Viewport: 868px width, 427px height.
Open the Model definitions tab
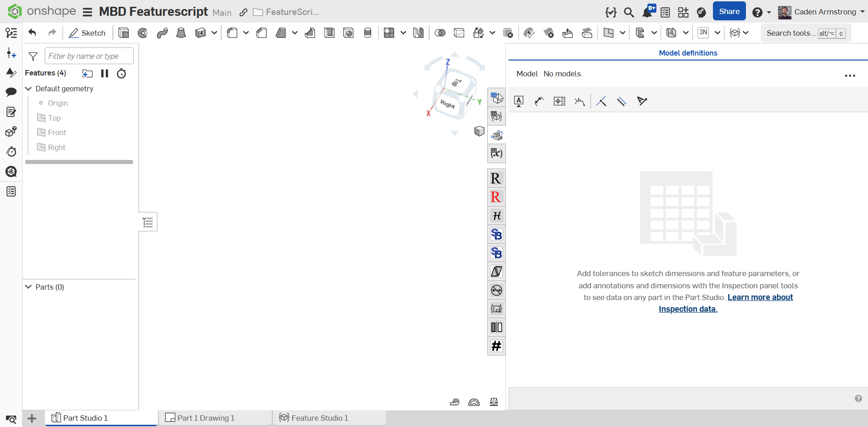coord(688,53)
